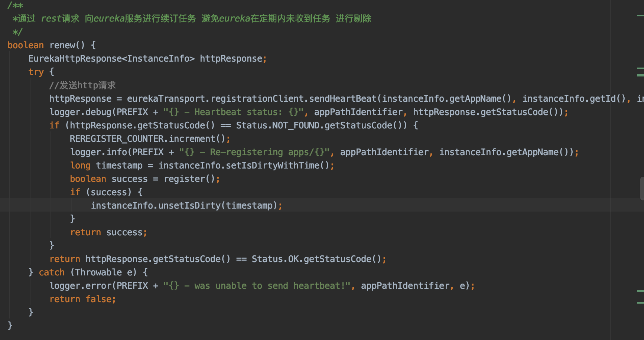The width and height of the screenshot is (644, 340).
Task: Click the Throwable exception type
Action: (98, 272)
